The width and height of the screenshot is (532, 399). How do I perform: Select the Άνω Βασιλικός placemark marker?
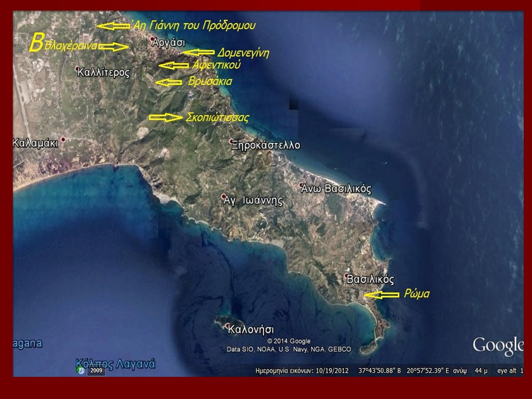(x=301, y=185)
